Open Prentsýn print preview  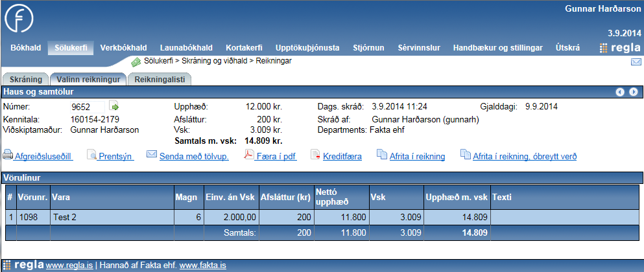(x=116, y=156)
